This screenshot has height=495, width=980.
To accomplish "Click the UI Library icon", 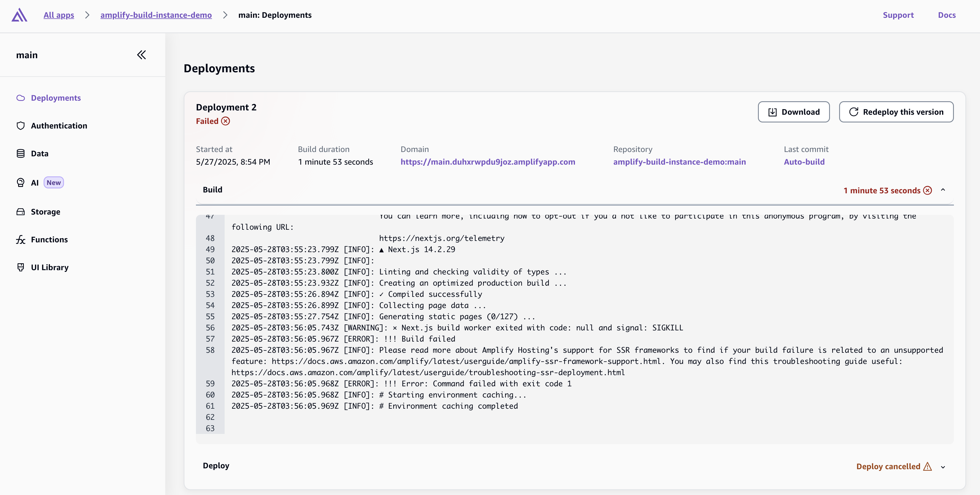I will tap(21, 267).
